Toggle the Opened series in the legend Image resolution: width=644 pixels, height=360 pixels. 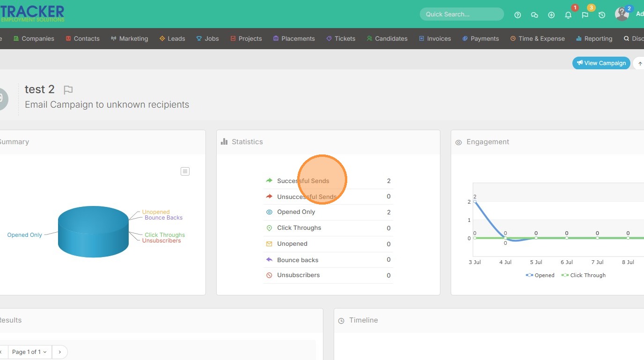coord(540,275)
